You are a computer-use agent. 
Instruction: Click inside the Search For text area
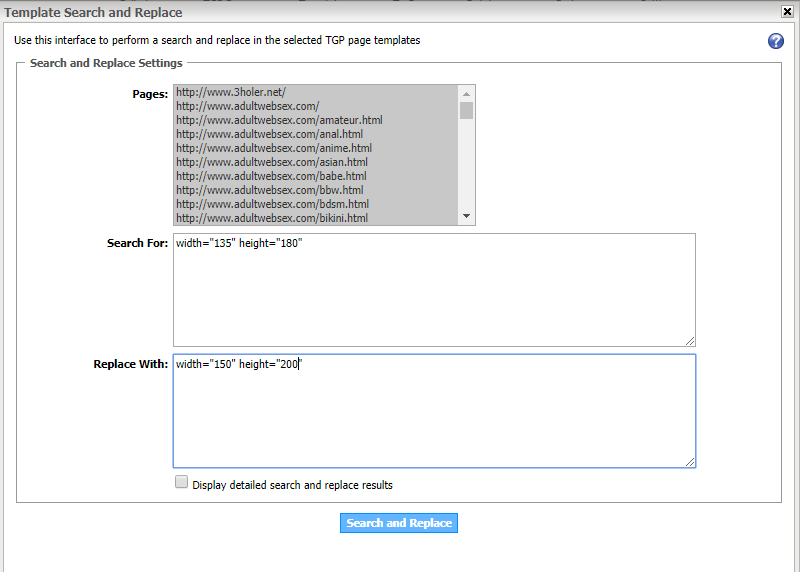click(433, 290)
